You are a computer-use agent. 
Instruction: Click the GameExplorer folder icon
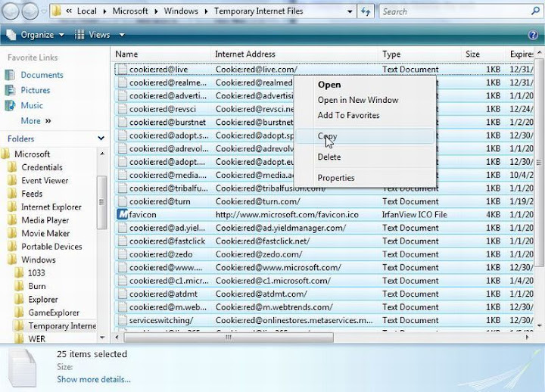click(20, 313)
